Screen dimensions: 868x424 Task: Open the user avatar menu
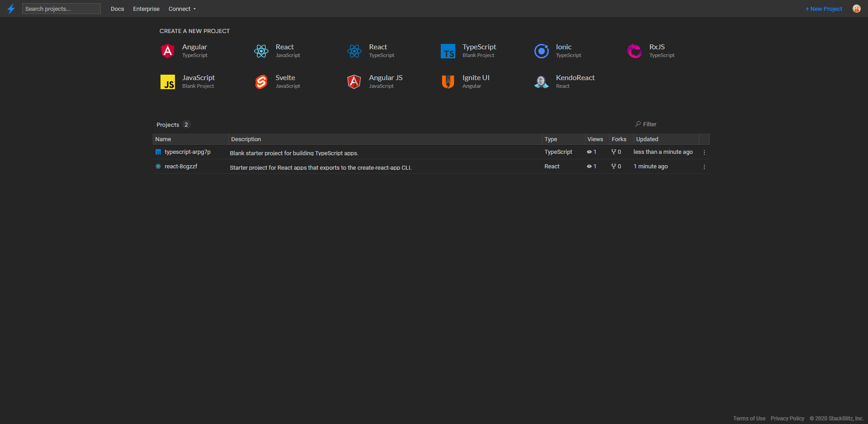coord(856,9)
